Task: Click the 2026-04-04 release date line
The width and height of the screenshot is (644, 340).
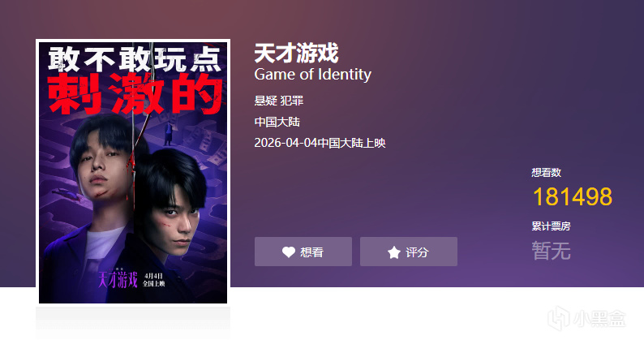Action: 320,143
